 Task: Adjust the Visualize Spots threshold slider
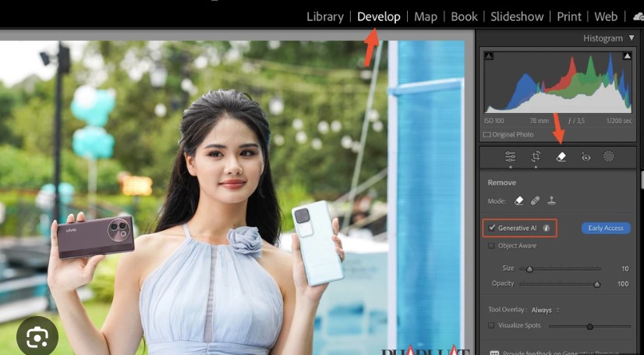coord(589,326)
